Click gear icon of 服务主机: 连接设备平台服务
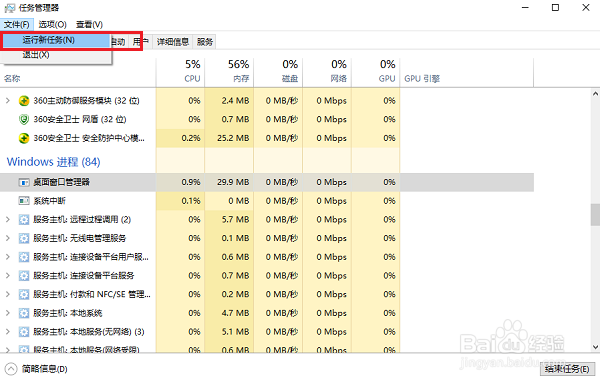The image size is (600, 384). (24, 276)
